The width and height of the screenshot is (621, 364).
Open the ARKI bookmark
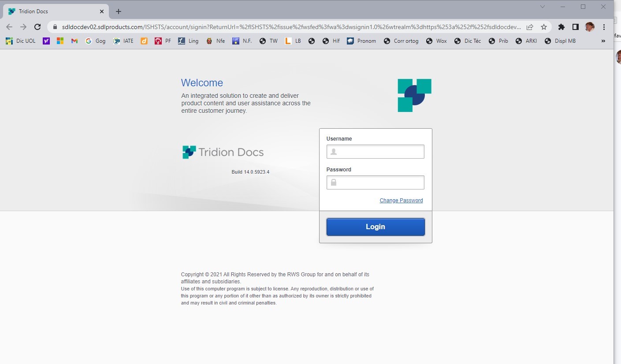coord(526,41)
